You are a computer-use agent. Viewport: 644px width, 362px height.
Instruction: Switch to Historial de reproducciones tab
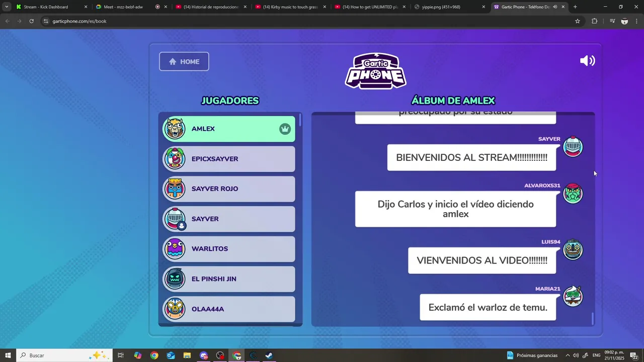(211, 7)
